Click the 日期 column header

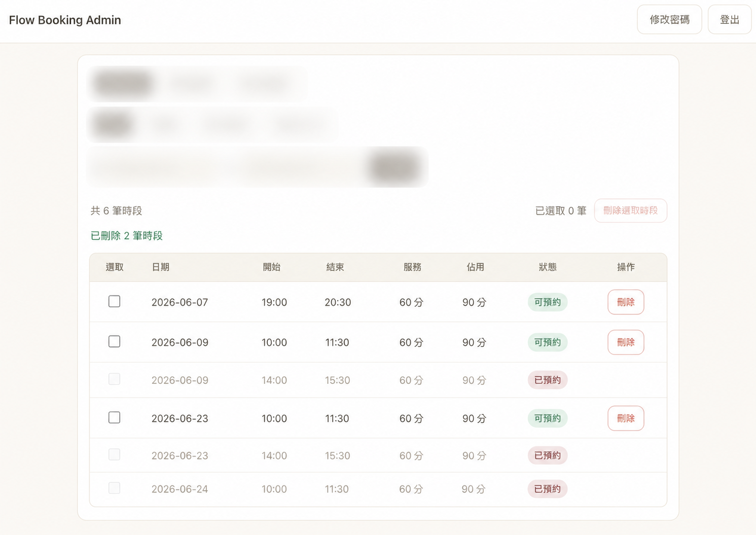pos(161,267)
